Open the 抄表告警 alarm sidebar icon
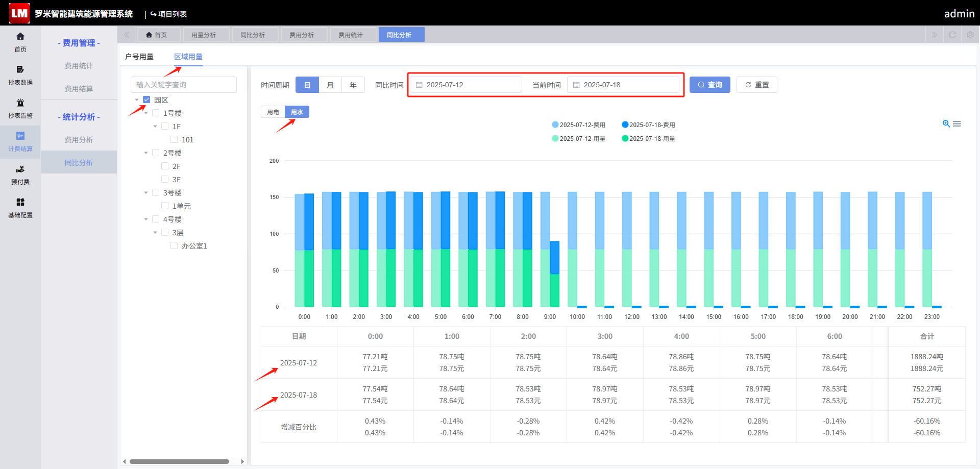Viewport: 980px width, 469px height. 20,103
